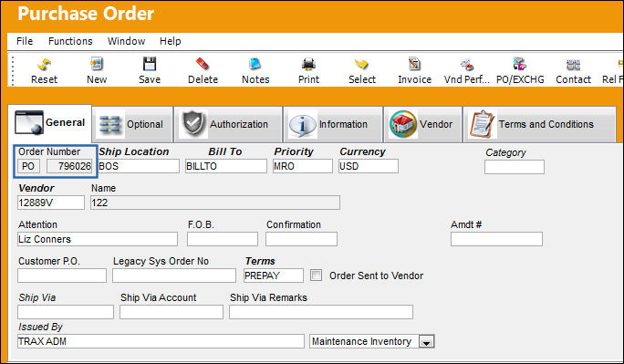Viewport: 624px width, 364px height.
Task: Click the Vendor field showing 12889V
Action: point(51,203)
